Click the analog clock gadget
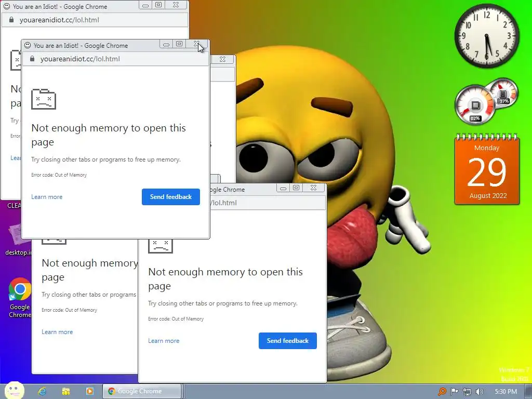Screen dimensions: 532x399 pyautogui.click(x=486, y=36)
